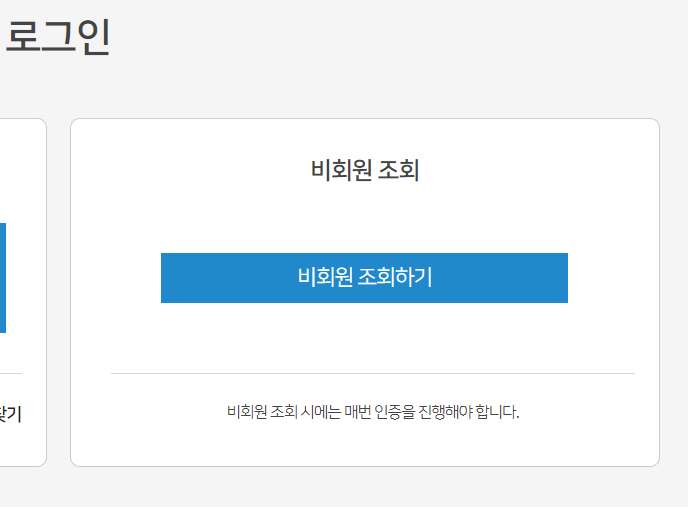Click white space above the 비회원 조회 heading
The image size is (688, 507).
click(x=364, y=137)
